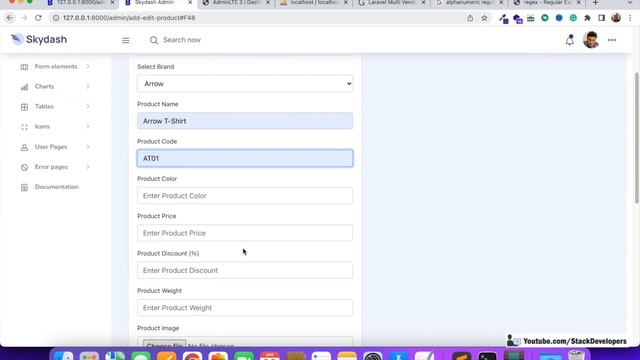640x360 pixels.
Task: Bookmark this page with the star
Action: coord(484,18)
